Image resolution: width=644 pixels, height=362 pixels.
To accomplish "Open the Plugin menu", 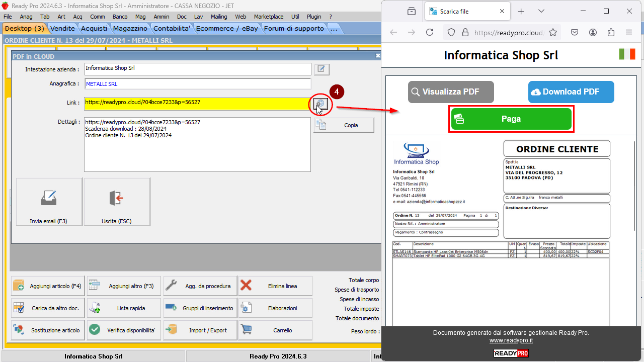I will tap(314, 17).
